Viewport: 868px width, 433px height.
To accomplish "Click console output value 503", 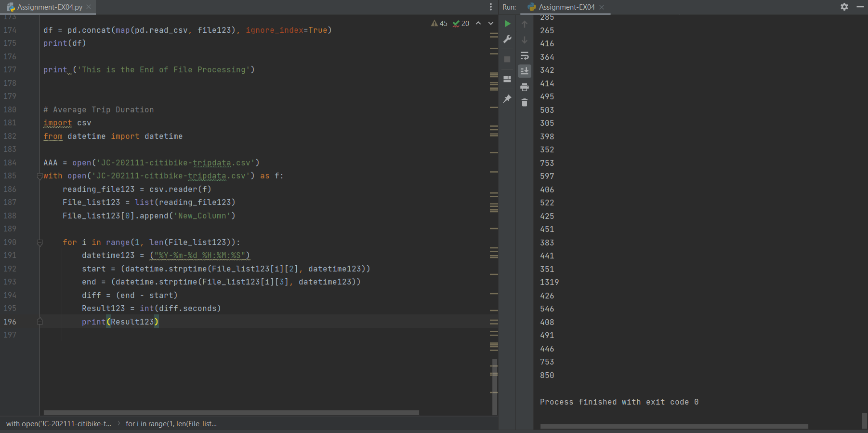I will click(x=547, y=110).
